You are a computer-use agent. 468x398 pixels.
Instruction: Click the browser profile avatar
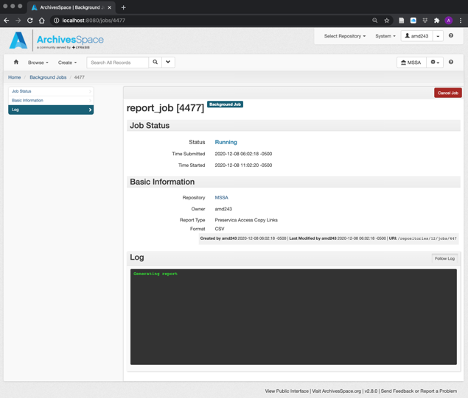point(448,21)
